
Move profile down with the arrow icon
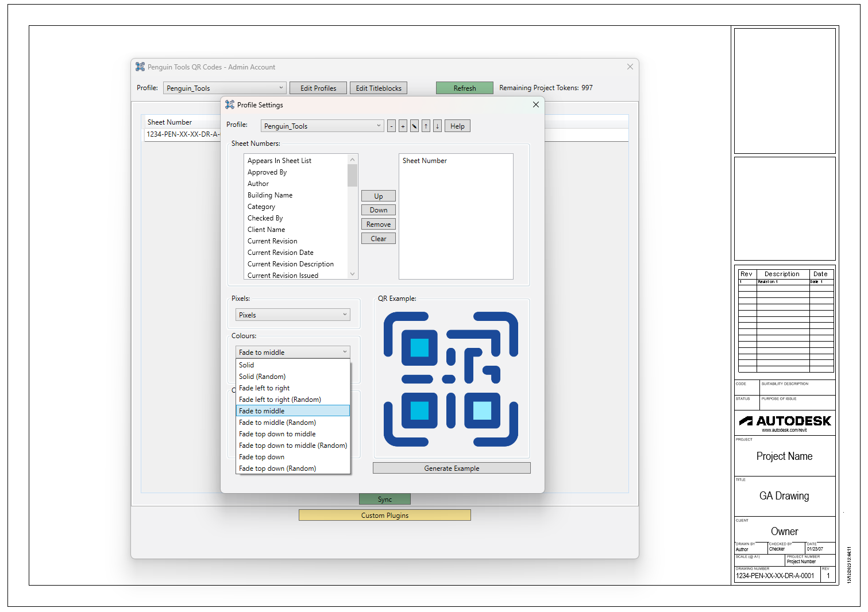(x=437, y=126)
